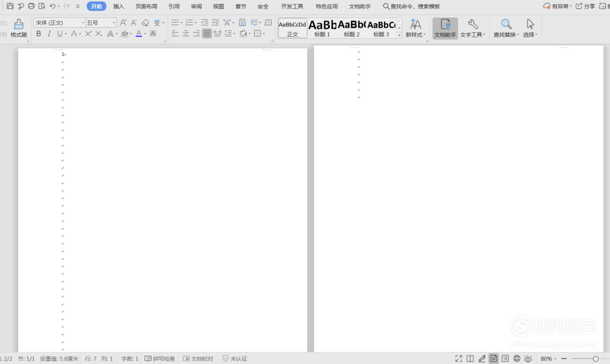The image size is (610, 364).
Task: Toggle italic formatting
Action: [x=49, y=34]
